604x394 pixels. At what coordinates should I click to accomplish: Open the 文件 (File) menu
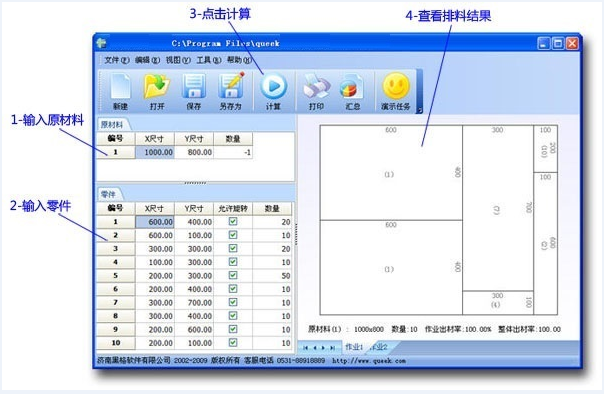tap(117, 60)
